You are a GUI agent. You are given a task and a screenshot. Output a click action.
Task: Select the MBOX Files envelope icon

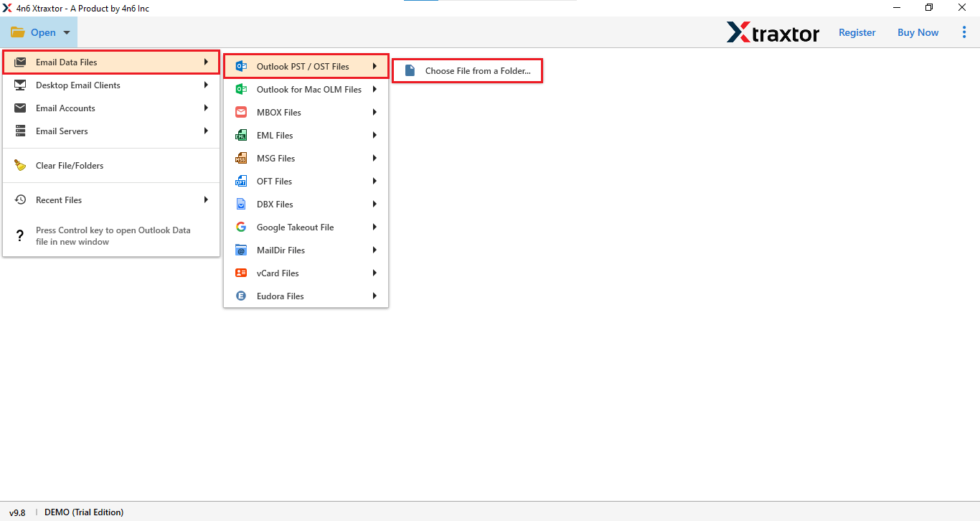click(241, 112)
